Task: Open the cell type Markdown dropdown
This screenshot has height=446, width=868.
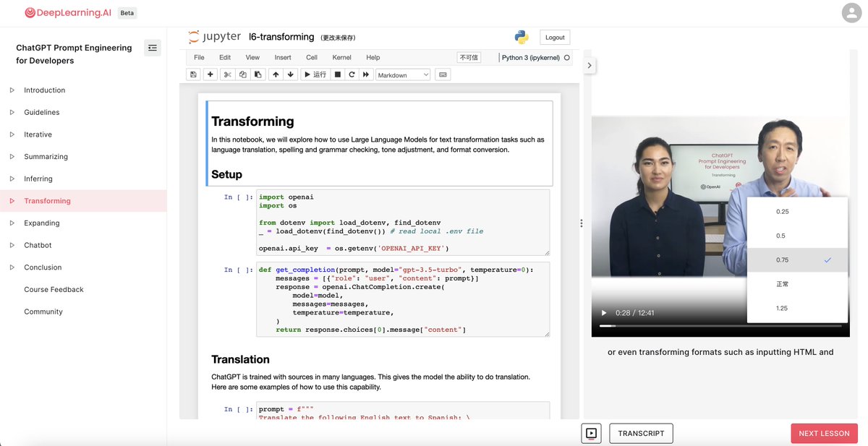Action: coord(403,74)
